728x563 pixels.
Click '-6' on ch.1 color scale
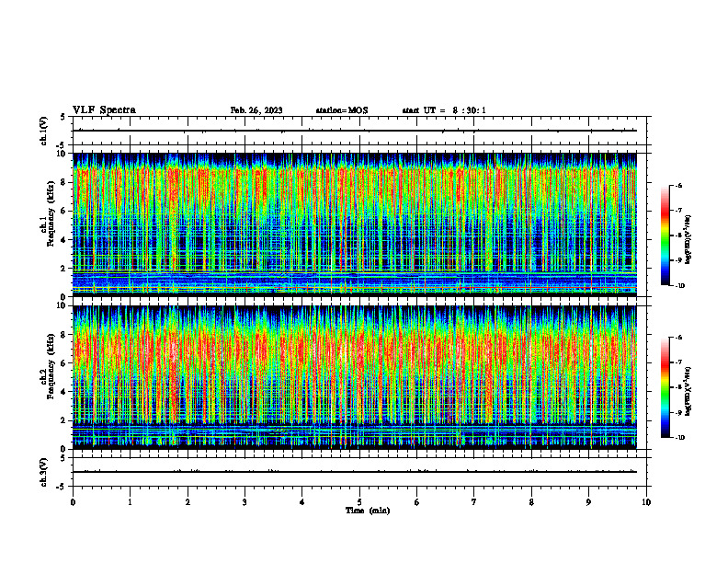[x=677, y=185]
